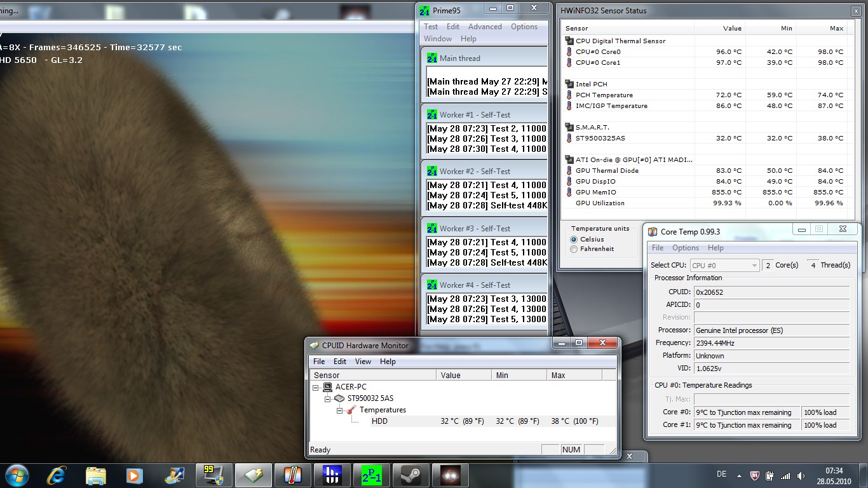
Task: Open the volume speaker tray icon
Action: pos(801,475)
